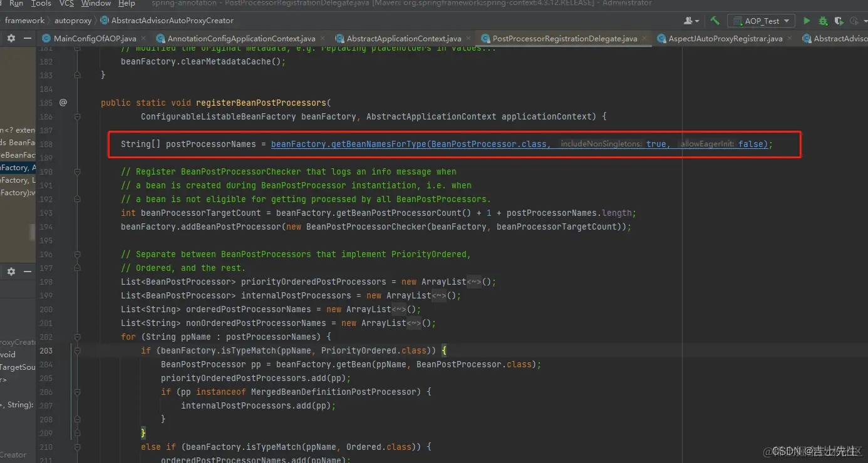
Task: Select 'void' item in lower left panel
Action: [x=9, y=354]
